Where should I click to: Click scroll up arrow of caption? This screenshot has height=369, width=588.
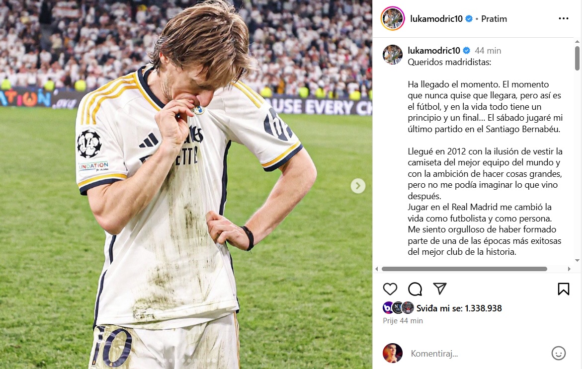pyautogui.click(x=577, y=42)
